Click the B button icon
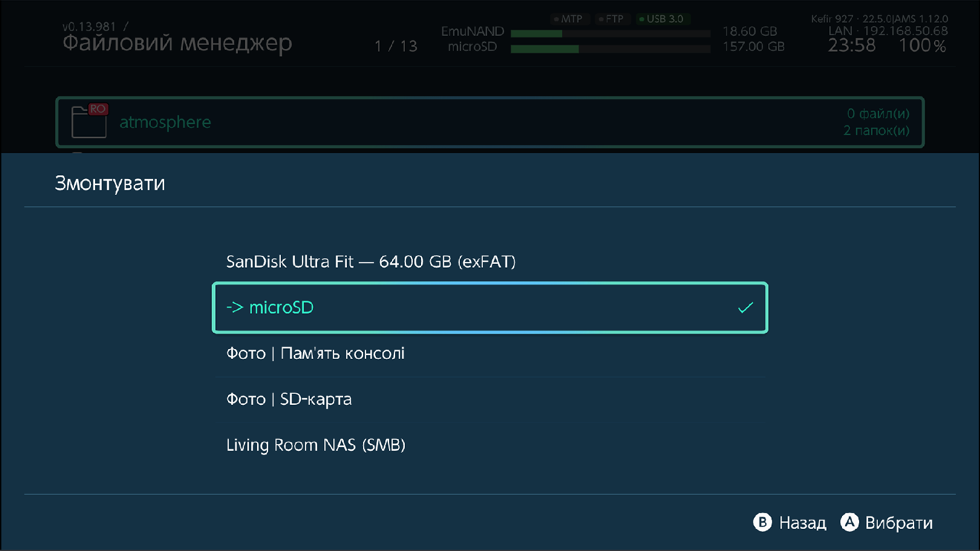 click(x=763, y=523)
